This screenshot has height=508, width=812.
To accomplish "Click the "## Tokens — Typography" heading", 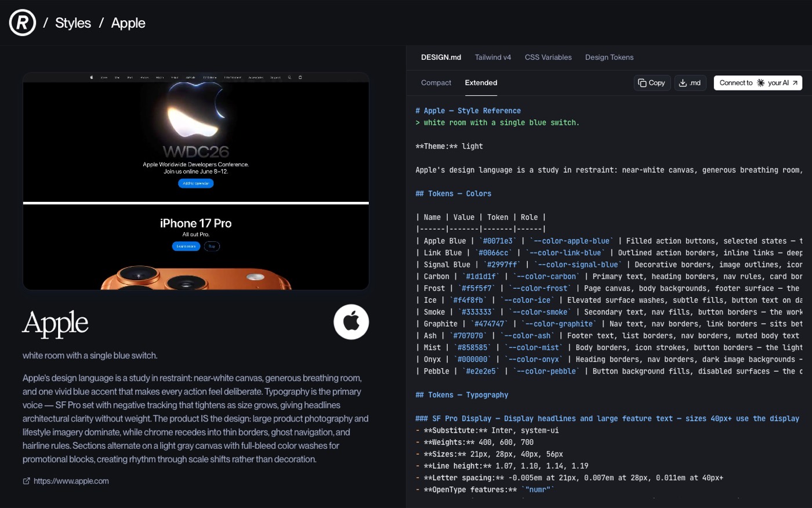I will tap(462, 395).
